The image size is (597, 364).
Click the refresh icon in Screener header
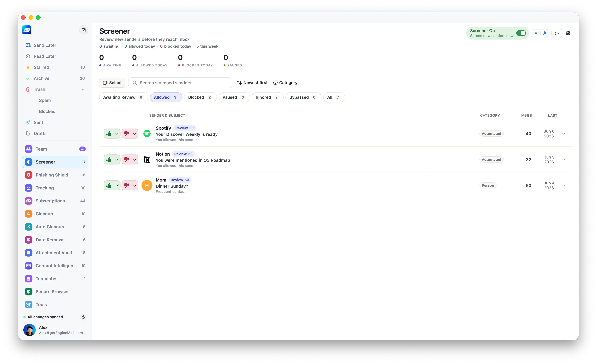(x=557, y=33)
